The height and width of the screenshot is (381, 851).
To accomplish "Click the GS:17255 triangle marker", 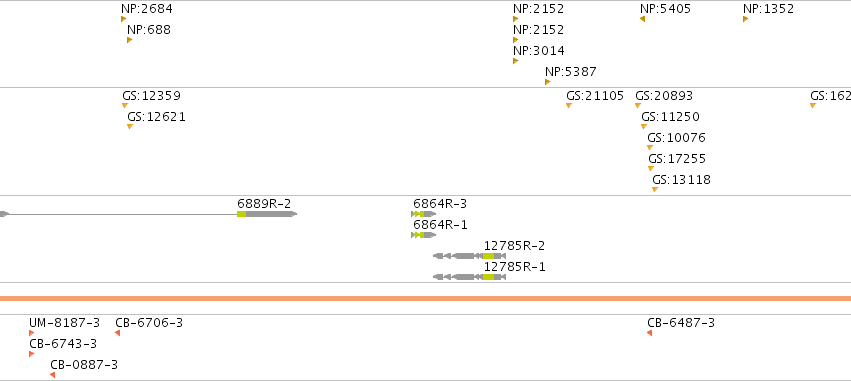I will point(651,169).
